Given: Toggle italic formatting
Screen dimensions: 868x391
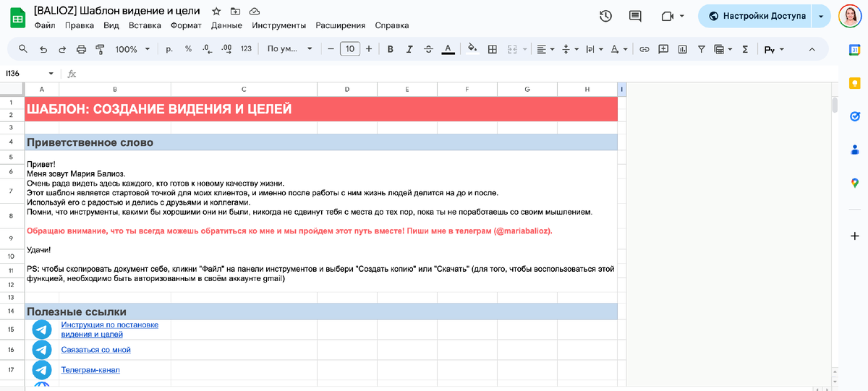Looking at the screenshot, I should click(x=409, y=49).
